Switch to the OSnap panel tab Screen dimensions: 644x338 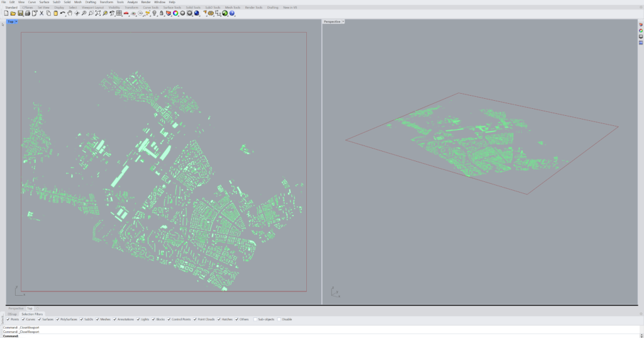(12, 313)
